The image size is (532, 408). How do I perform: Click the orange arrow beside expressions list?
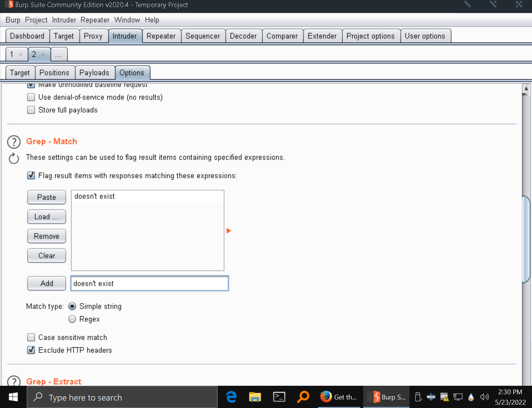point(228,230)
